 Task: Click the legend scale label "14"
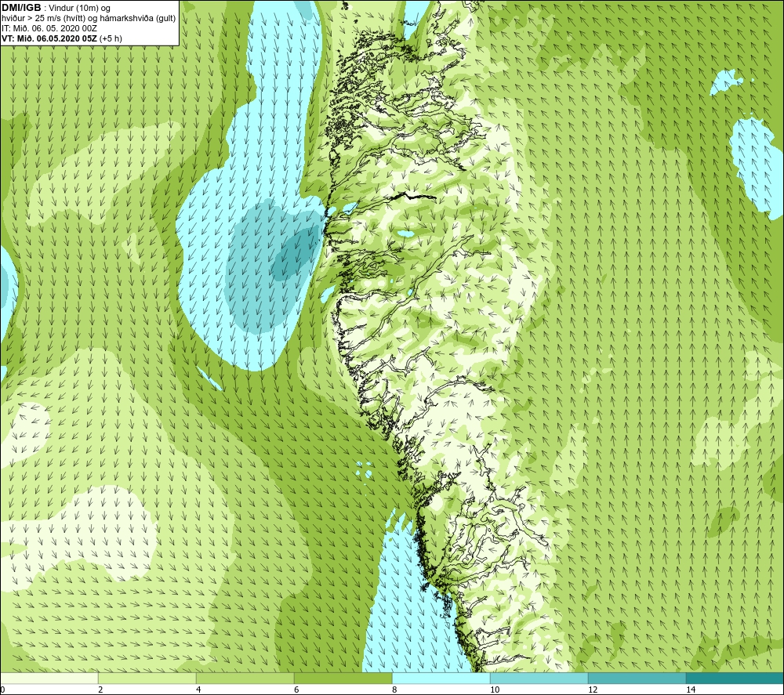[x=691, y=690]
